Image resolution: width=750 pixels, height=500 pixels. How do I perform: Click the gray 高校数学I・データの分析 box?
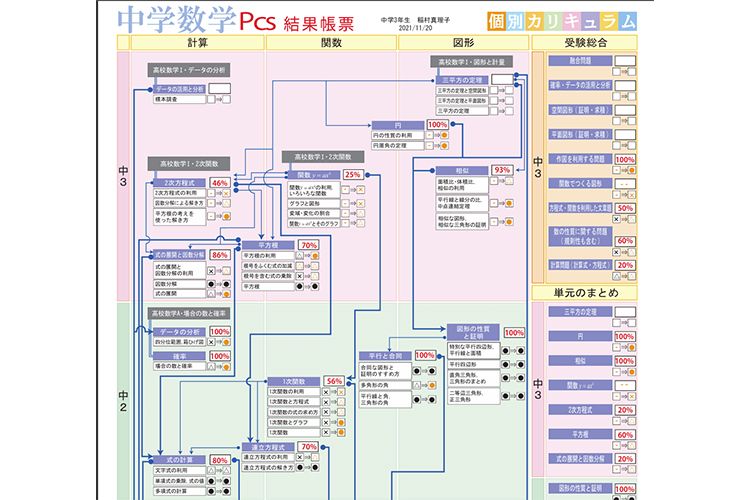pyautogui.click(x=189, y=70)
